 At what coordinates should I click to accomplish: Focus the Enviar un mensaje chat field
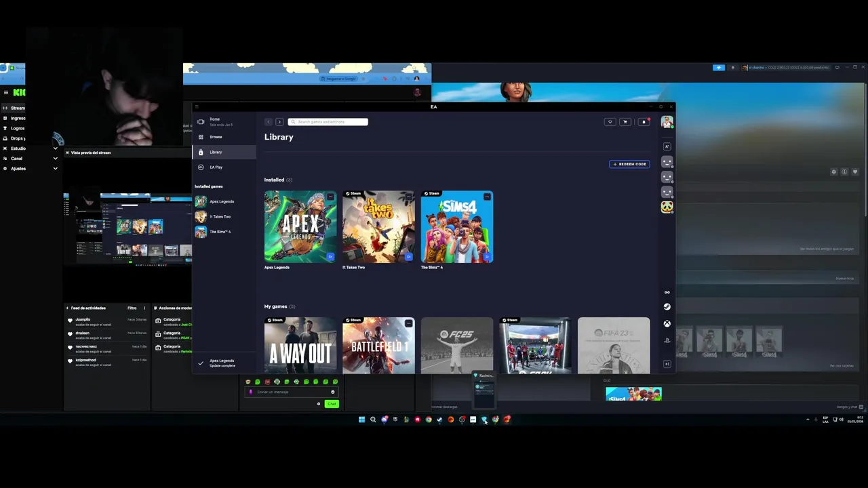292,392
